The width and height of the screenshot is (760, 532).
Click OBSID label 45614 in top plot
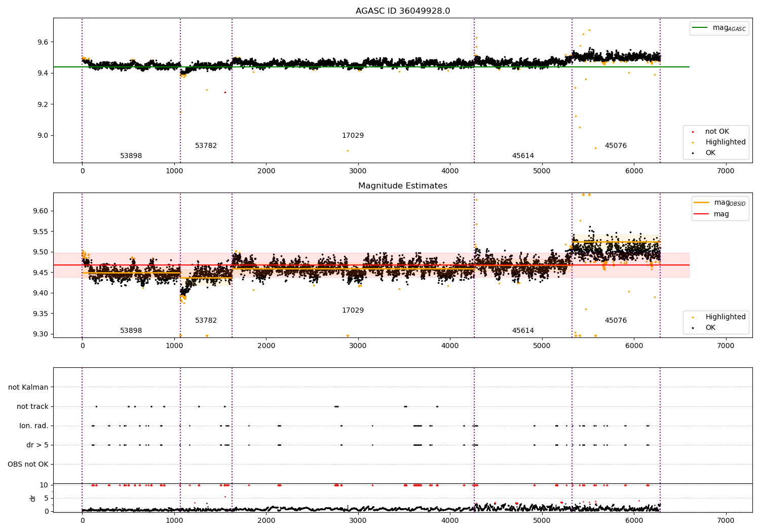point(523,156)
